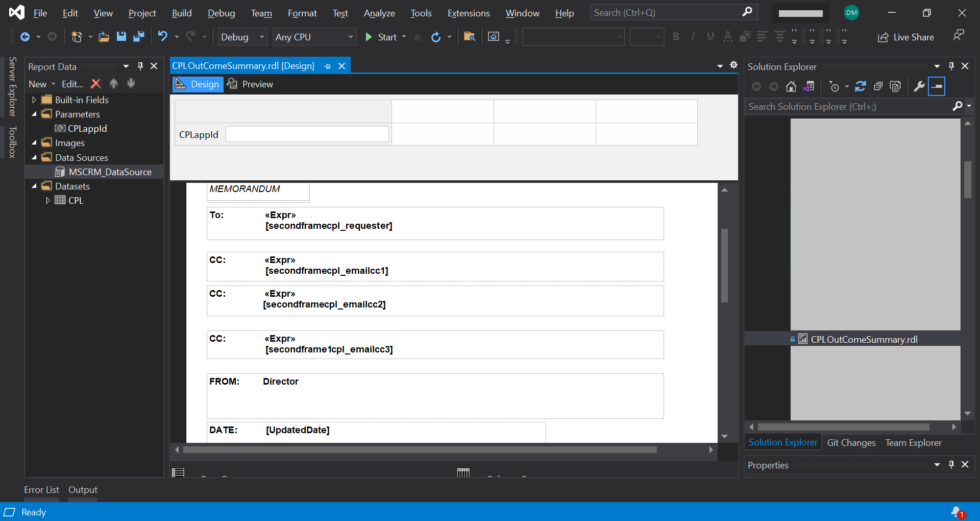Open the active documents list dropdown
The height and width of the screenshot is (521, 980).
click(x=720, y=66)
